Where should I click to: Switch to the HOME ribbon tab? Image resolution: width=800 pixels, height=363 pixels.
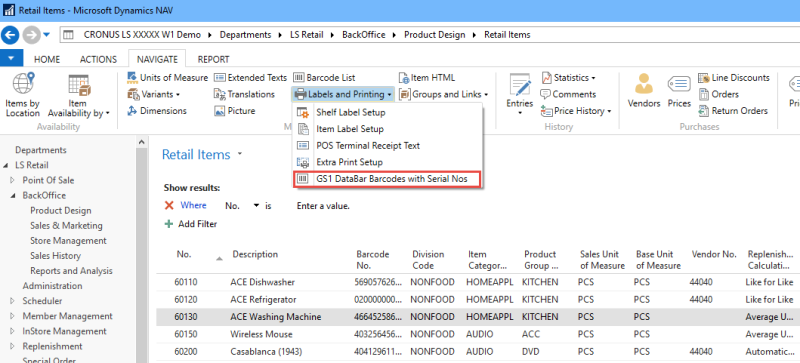47,59
